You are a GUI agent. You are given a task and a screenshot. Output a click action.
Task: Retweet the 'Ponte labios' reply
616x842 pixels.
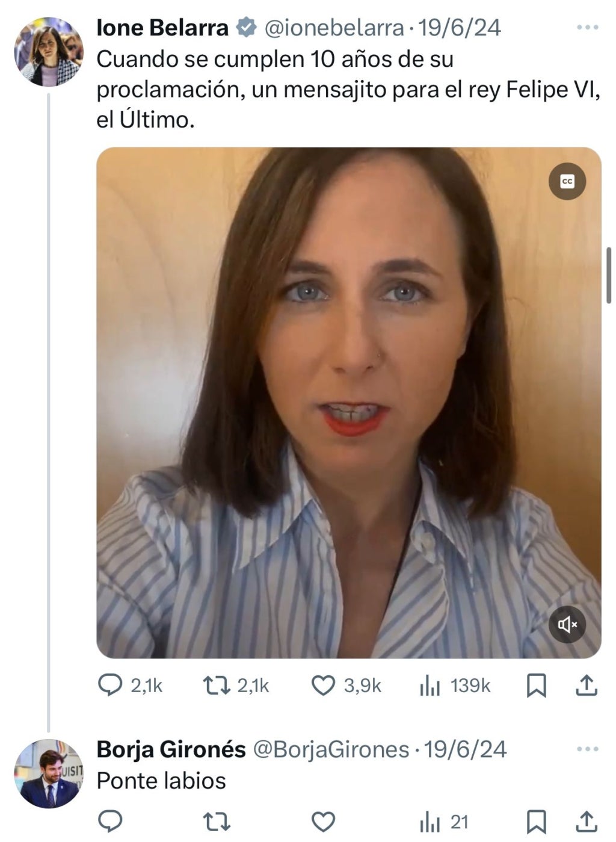[x=217, y=822]
